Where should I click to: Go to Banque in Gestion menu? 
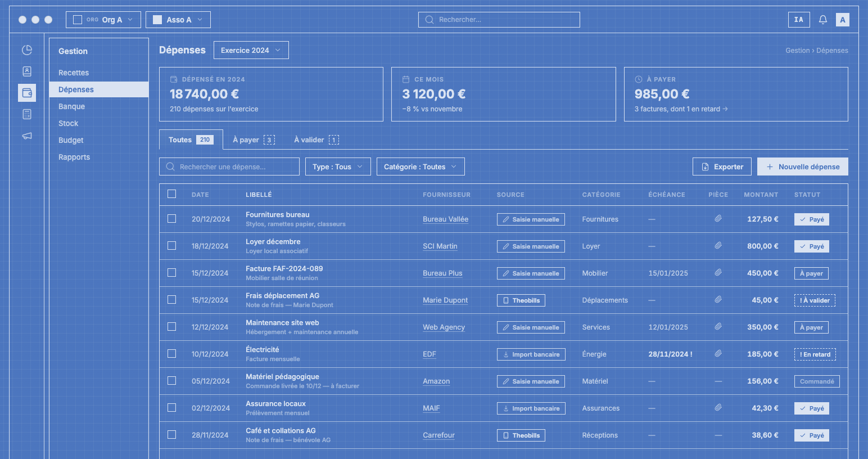(x=99, y=106)
